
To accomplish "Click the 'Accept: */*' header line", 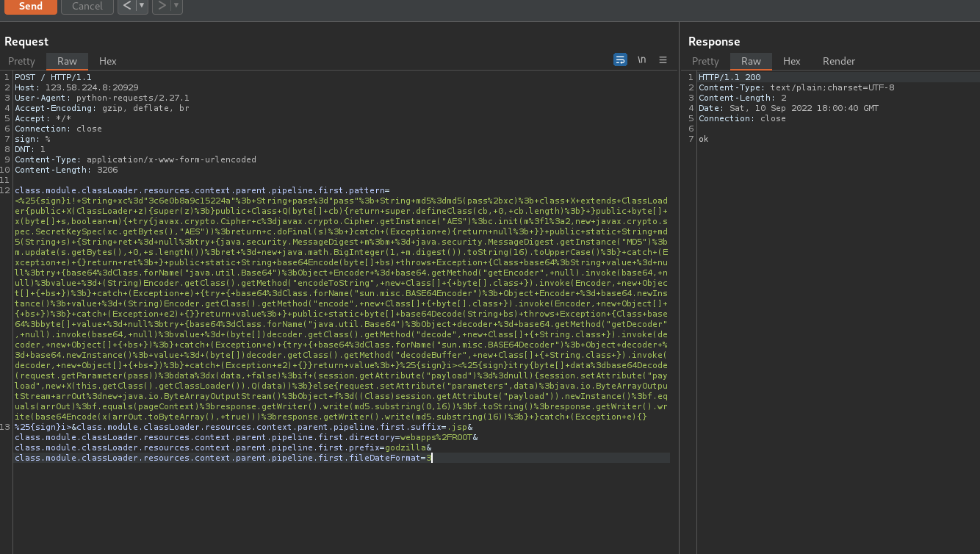I will coord(43,118).
